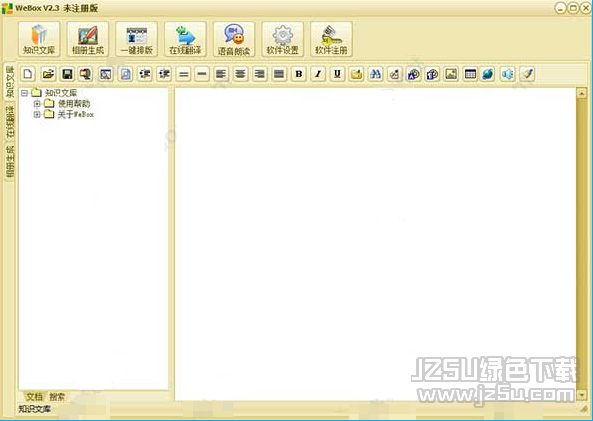This screenshot has height=421, width=593.
Task: Click indent icon beside the double line icon
Action: click(164, 74)
